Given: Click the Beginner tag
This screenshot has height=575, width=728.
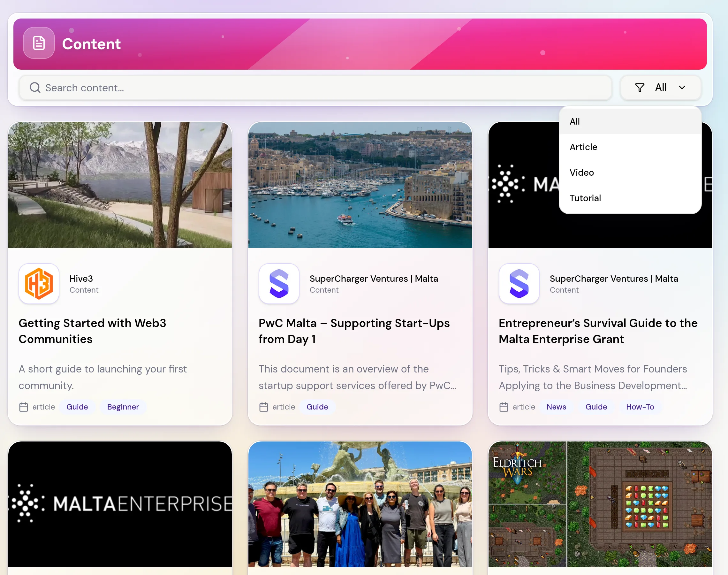Looking at the screenshot, I should point(123,407).
